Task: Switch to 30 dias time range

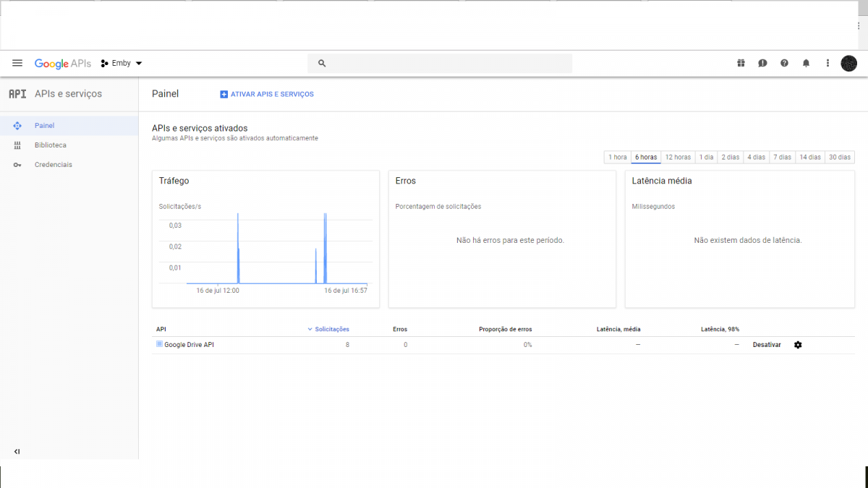Action: [840, 157]
